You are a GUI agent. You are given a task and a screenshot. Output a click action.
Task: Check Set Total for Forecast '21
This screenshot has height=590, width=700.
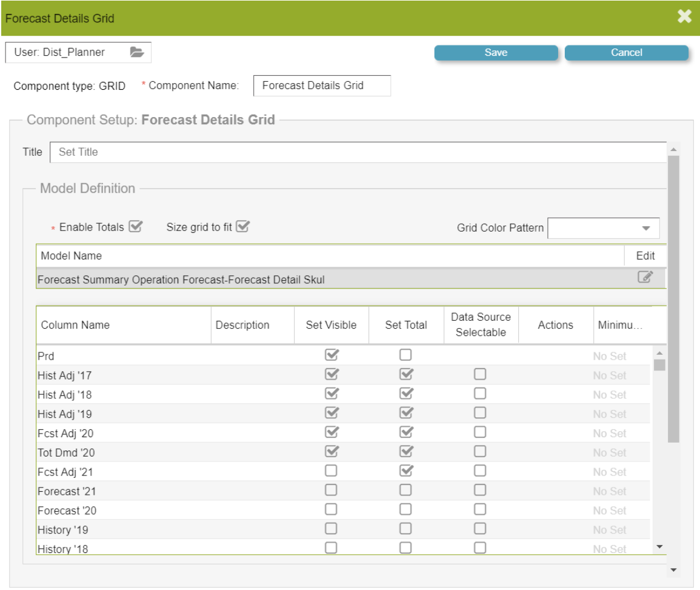point(406,490)
